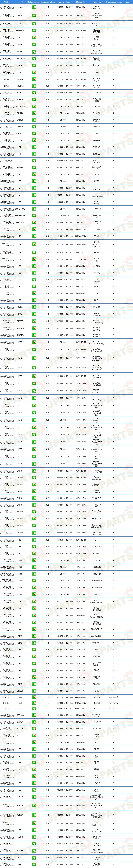Click the fuel icon in the ATLANTIC row
This screenshot has height=868, width=133.
pos(34,24)
